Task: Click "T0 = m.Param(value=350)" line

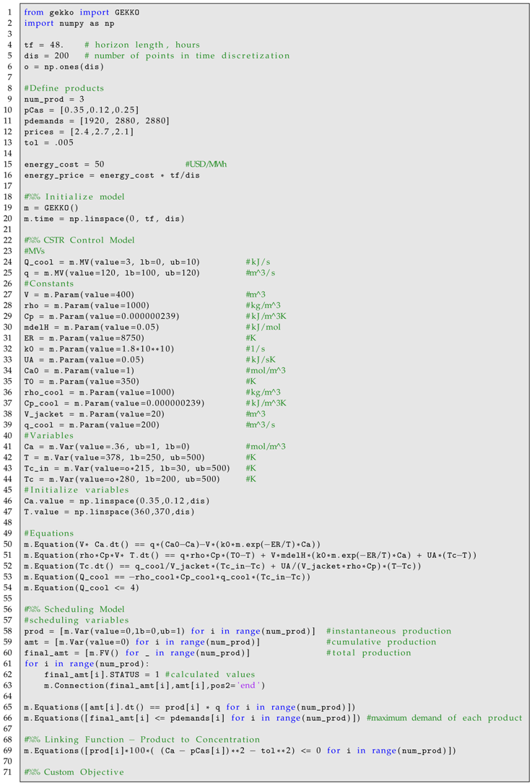Action: 82,382
